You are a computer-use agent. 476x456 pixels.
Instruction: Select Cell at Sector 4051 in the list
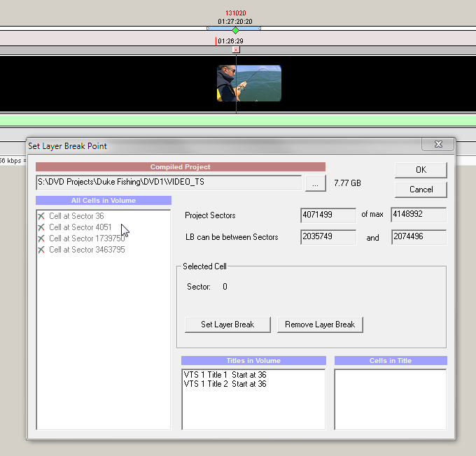point(80,227)
